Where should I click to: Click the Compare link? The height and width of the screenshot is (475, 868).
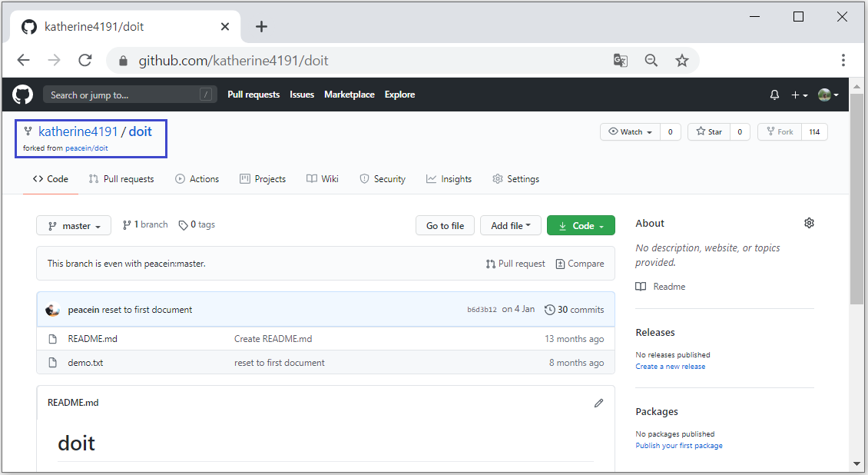[580, 264]
